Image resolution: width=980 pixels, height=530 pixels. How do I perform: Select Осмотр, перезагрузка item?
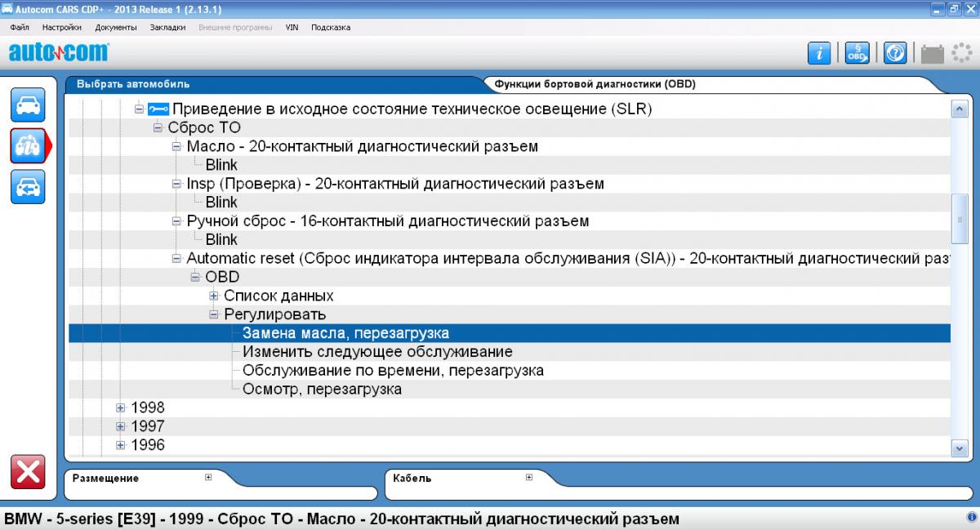322,390
